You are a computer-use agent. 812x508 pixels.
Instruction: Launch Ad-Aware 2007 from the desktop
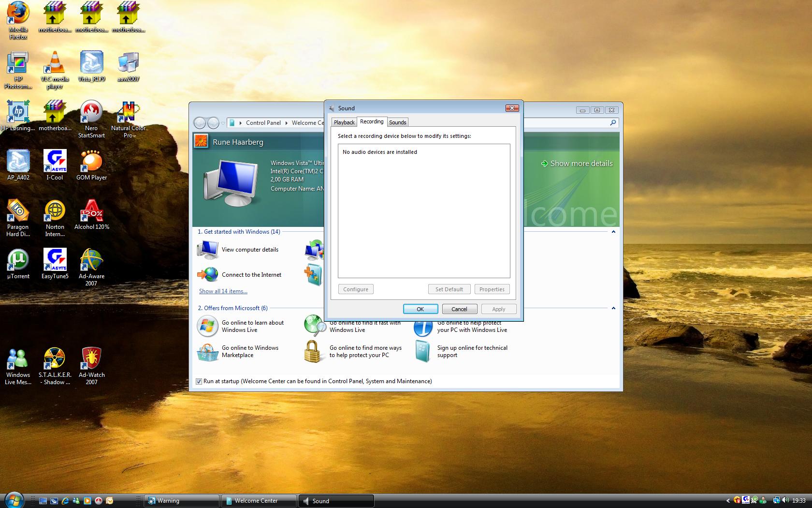tap(91, 268)
